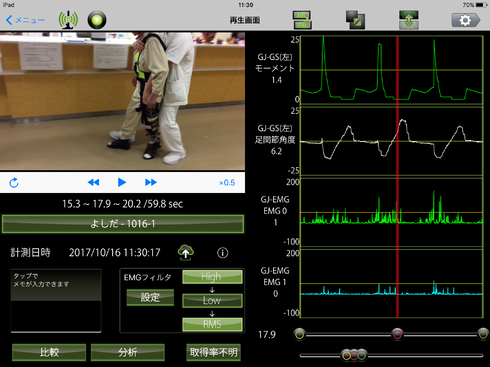Toggle the Low EMG filter
The image size is (490, 367).
212,300
